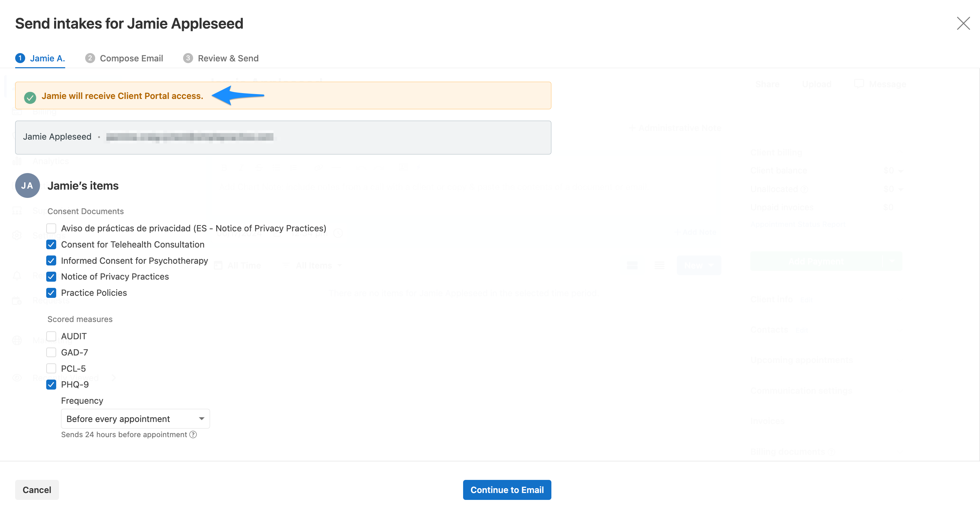Click the JA avatar next to Jamie's items
This screenshot has height=513, width=980.
click(x=27, y=185)
